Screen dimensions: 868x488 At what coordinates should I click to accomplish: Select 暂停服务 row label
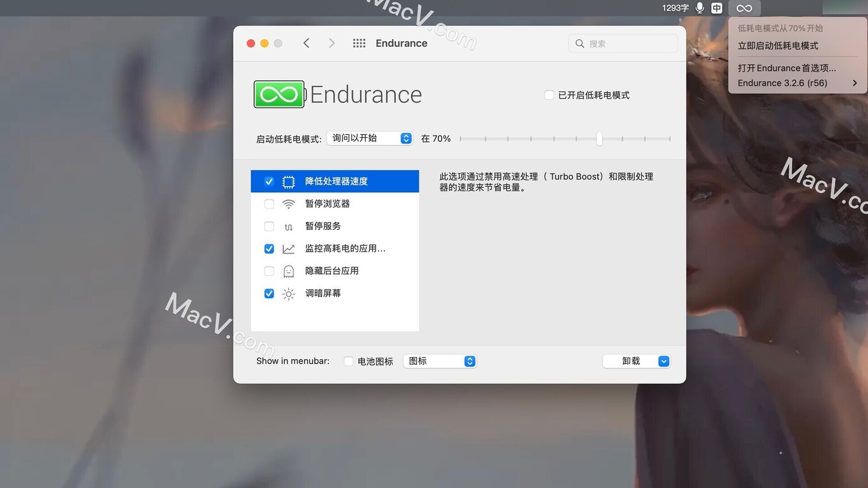pyautogui.click(x=323, y=226)
